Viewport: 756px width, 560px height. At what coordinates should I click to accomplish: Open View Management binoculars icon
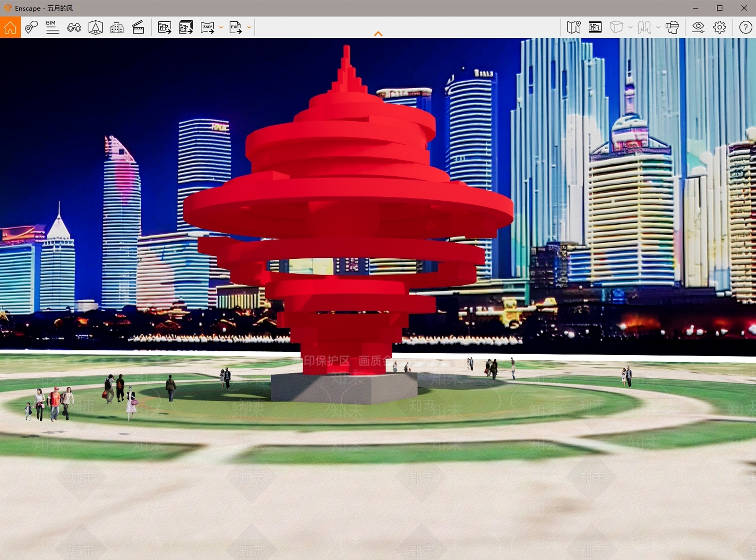coord(74,27)
